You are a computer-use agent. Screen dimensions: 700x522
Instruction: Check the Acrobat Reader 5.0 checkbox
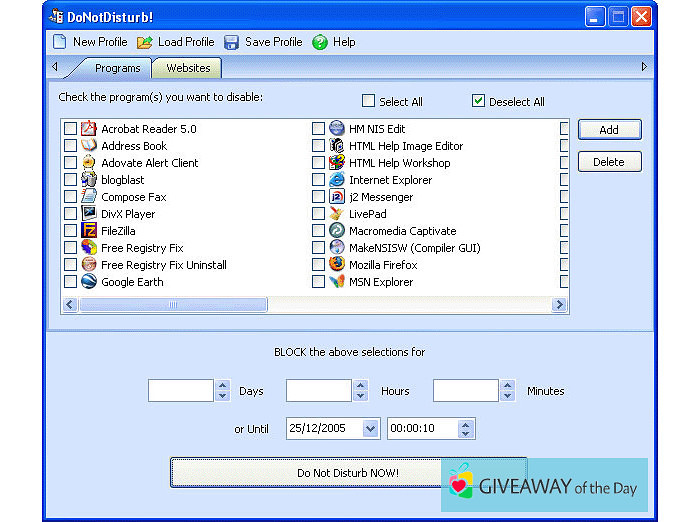pos(70,129)
